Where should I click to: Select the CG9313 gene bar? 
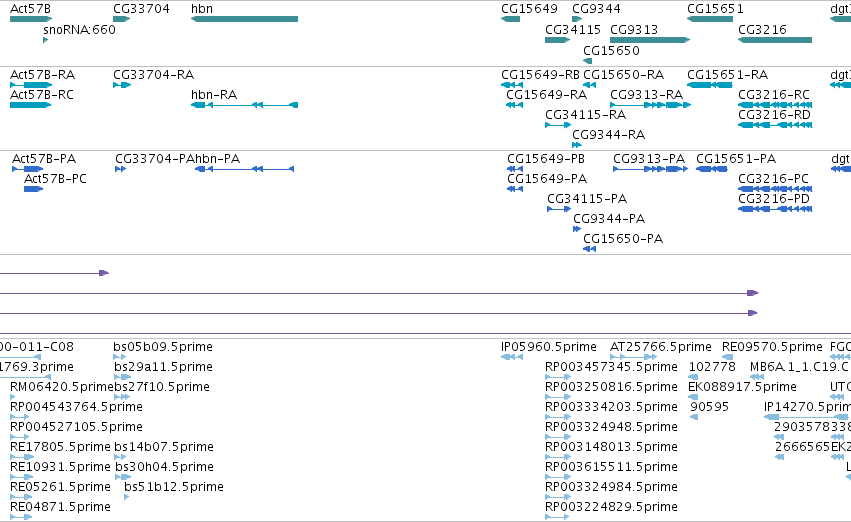(x=650, y=40)
